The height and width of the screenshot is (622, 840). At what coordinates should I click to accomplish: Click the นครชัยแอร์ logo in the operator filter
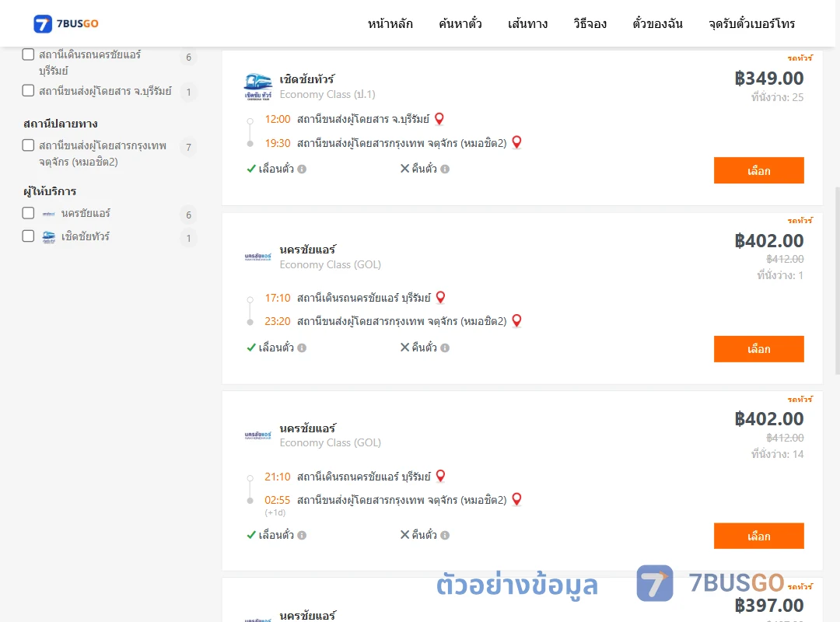[x=49, y=214]
